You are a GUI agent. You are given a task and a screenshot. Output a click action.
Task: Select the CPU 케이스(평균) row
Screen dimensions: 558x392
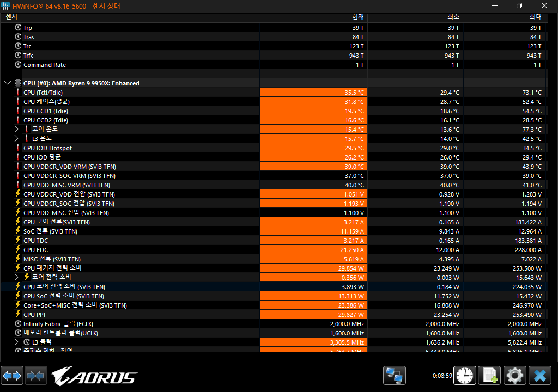click(x=273, y=101)
